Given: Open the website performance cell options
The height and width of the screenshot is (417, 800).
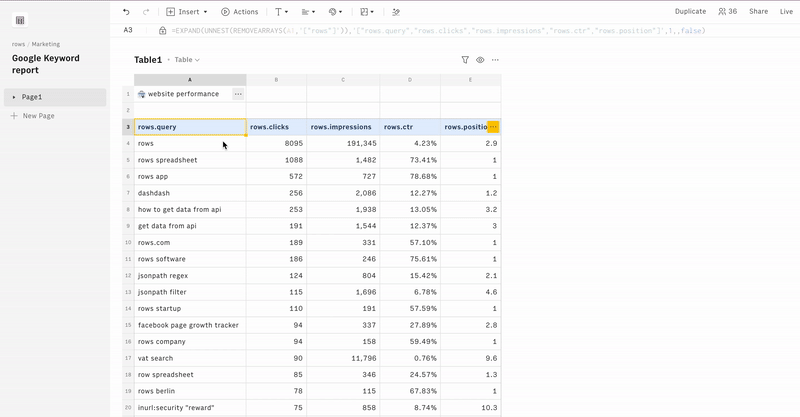Looking at the screenshot, I should [237, 94].
